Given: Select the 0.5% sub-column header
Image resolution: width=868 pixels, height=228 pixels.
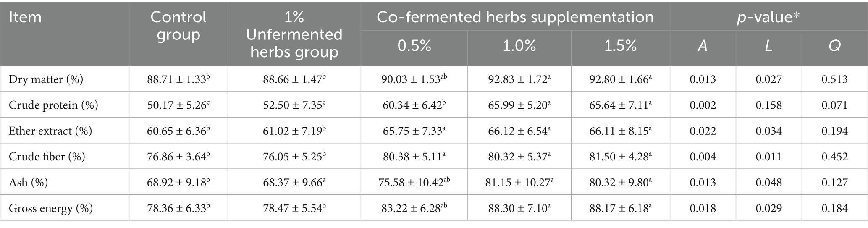Looking at the screenshot, I should point(414,46).
